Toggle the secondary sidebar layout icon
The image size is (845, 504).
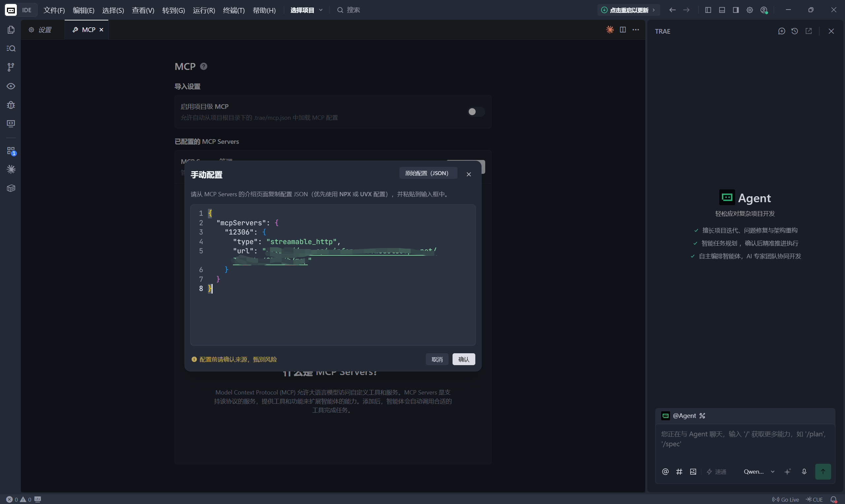pyautogui.click(x=736, y=10)
